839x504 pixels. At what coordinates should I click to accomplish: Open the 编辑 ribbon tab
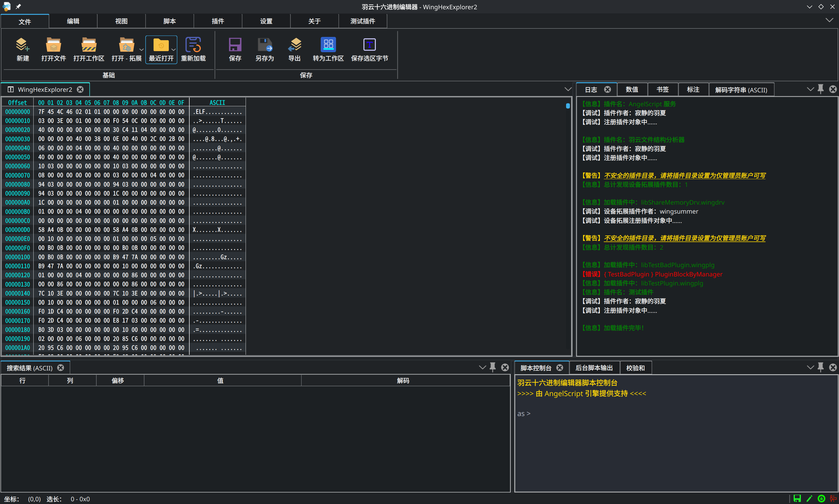pos(73,21)
